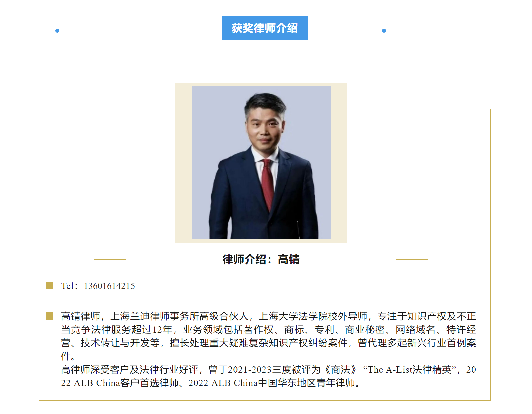Image resolution: width=532 pixels, height=414 pixels.
Task: Select the phone number 13601614215
Action: [109, 286]
